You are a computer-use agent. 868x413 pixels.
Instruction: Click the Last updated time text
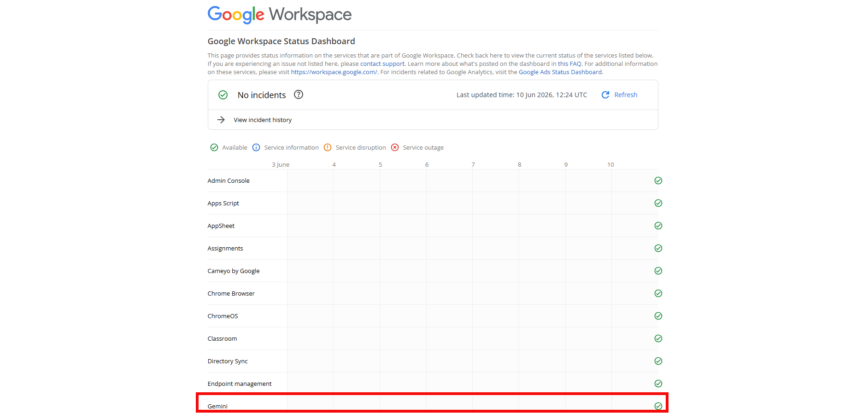(522, 95)
